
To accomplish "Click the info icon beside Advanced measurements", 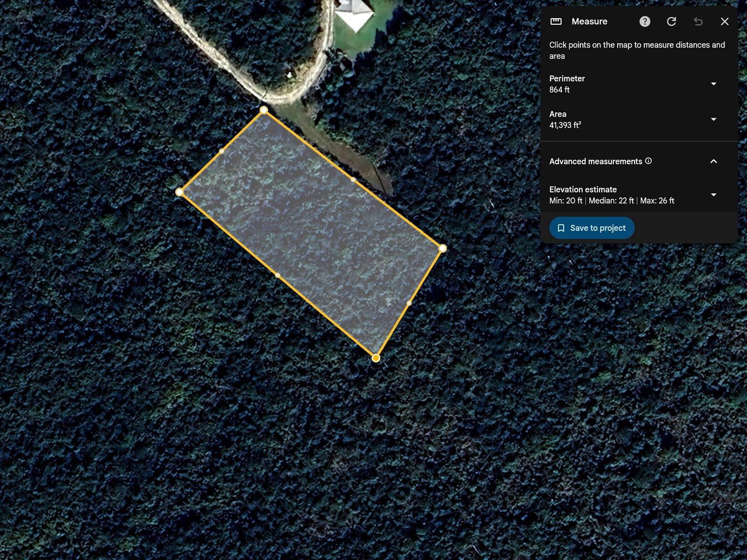I will [x=648, y=161].
